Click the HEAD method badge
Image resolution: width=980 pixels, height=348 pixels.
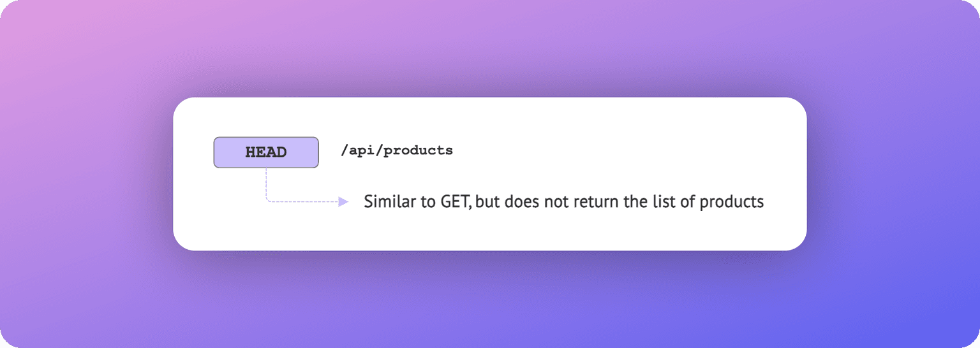265,152
